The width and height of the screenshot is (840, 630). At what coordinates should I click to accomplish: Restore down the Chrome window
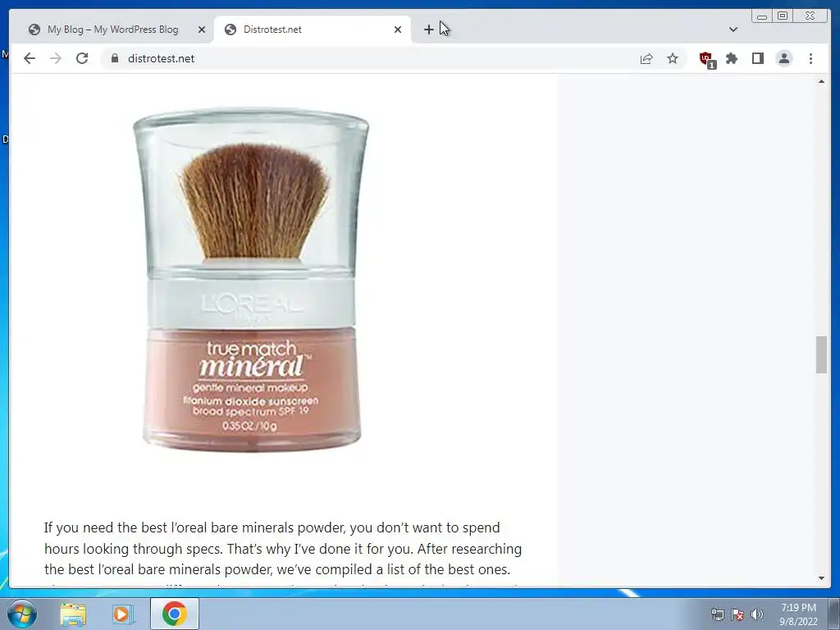783,16
